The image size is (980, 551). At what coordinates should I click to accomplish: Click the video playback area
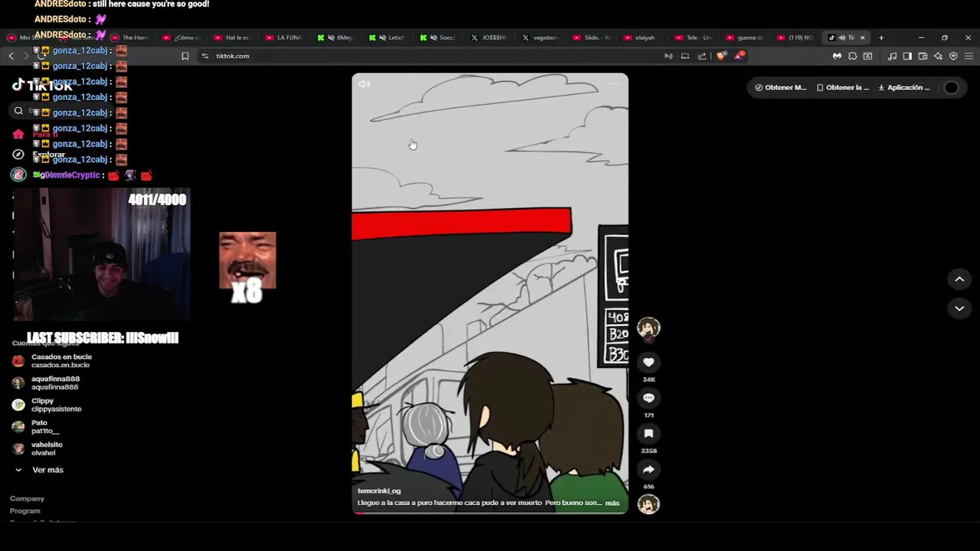click(490, 293)
